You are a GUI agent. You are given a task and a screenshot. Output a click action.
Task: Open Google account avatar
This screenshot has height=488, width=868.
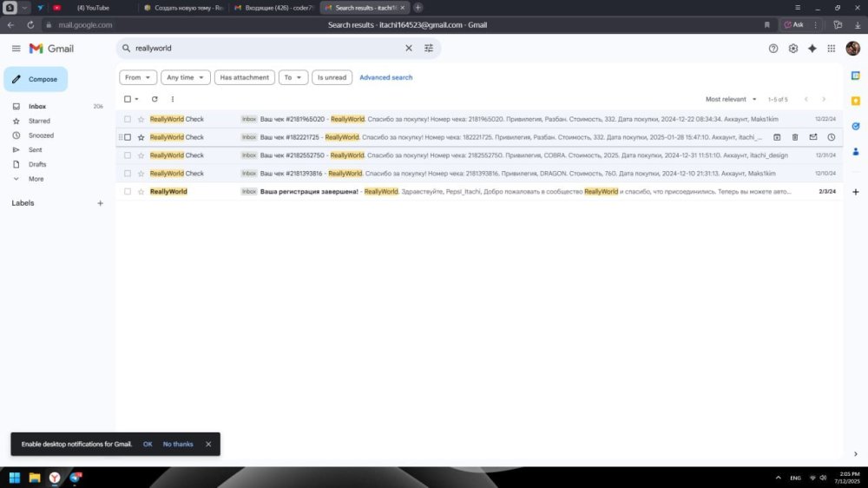(853, 48)
